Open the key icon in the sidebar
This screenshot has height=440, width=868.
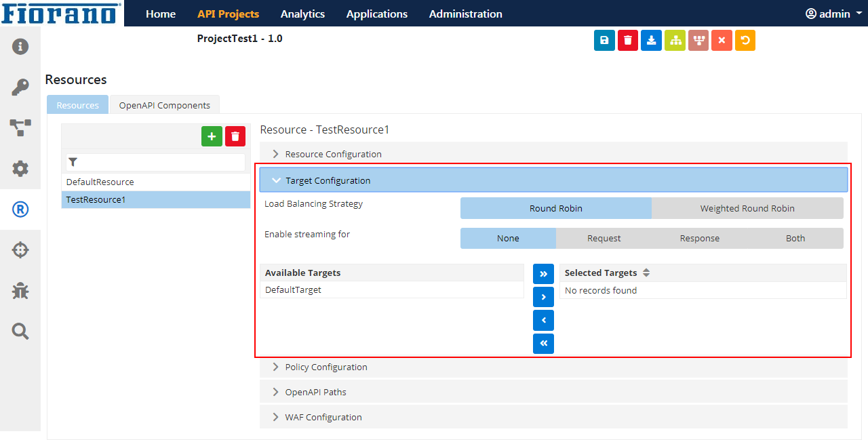[x=20, y=87]
